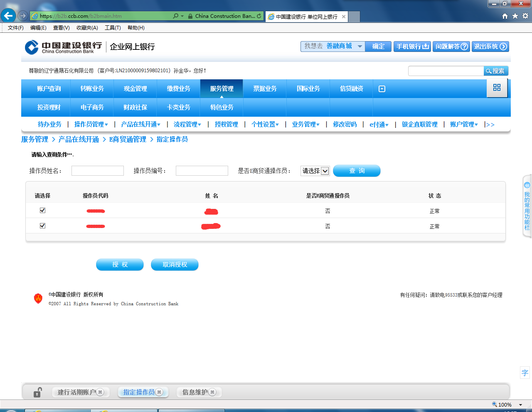
Task: Click the site search box beside 搜索
Action: (x=446, y=71)
